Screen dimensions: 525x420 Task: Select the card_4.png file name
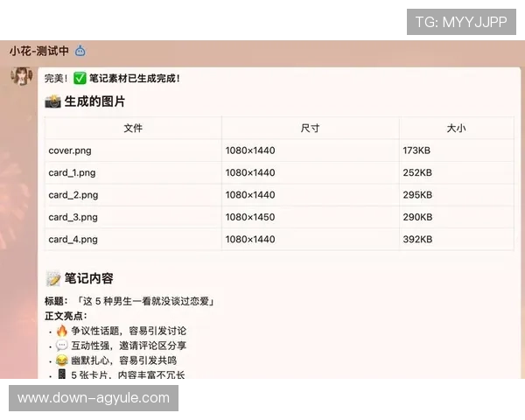coord(73,239)
